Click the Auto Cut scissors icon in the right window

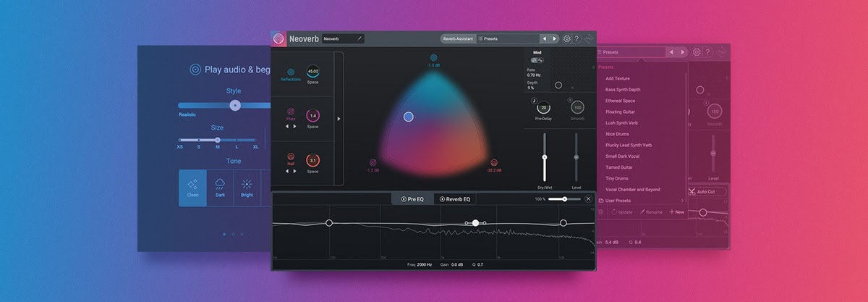pyautogui.click(x=692, y=192)
